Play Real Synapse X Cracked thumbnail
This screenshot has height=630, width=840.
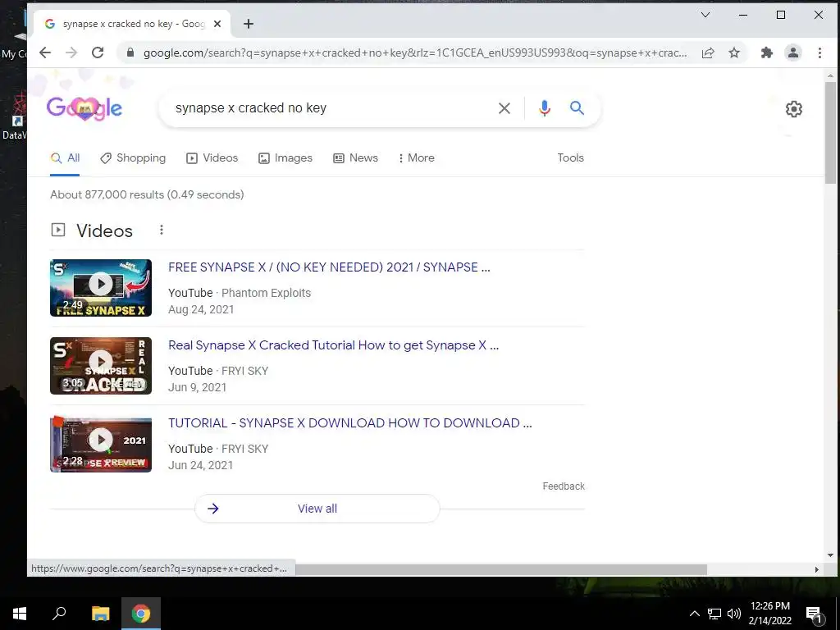[101, 366]
